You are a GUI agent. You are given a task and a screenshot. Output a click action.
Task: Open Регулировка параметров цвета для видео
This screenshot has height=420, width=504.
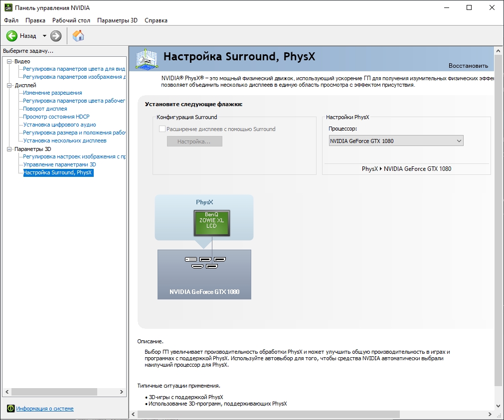(74, 69)
